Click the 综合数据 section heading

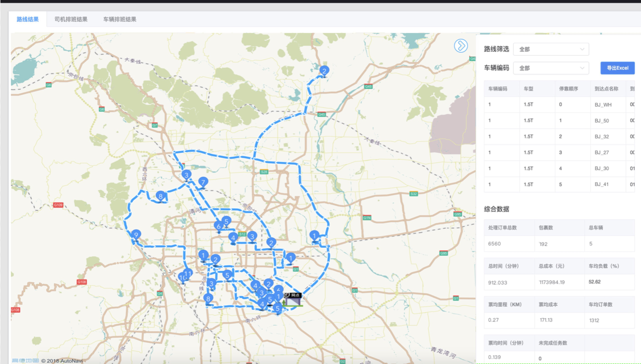click(x=496, y=209)
